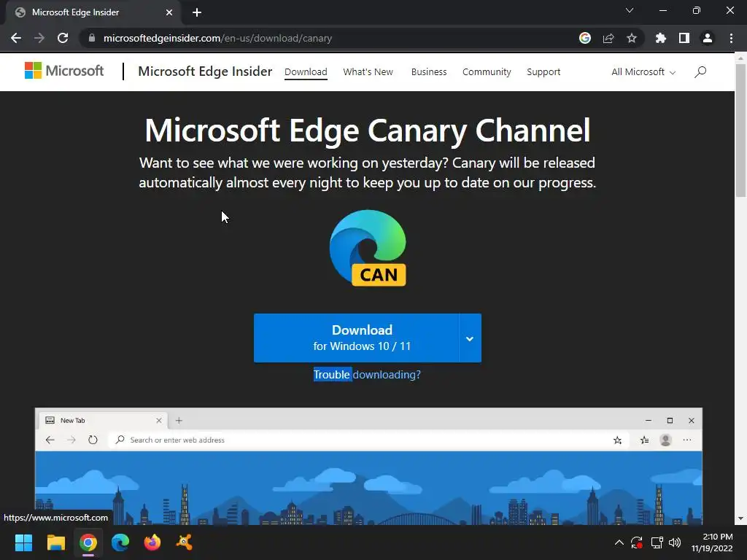Click the browser back arrow
This screenshot has width=747, height=560.
(16, 38)
